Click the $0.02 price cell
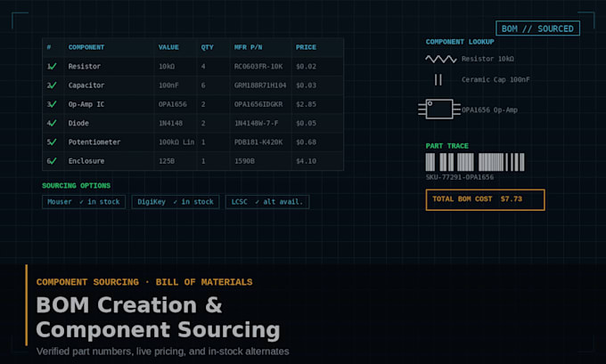Screen dimensions: 606x364 [x=306, y=67]
